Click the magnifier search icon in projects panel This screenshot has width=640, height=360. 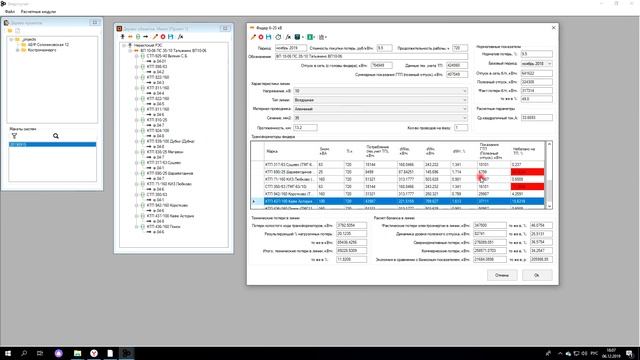(x=56, y=136)
